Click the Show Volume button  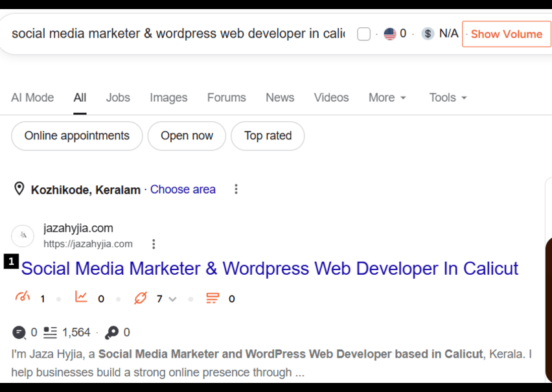(x=506, y=34)
